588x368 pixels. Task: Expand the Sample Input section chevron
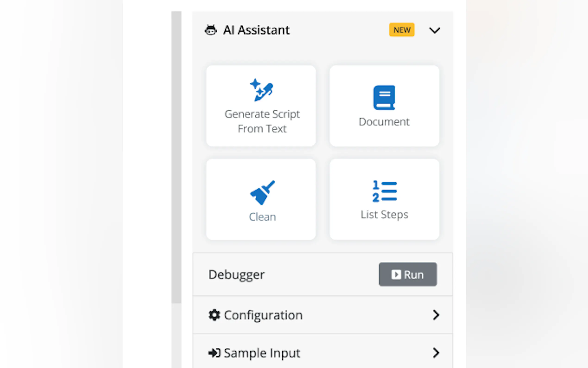pos(436,353)
